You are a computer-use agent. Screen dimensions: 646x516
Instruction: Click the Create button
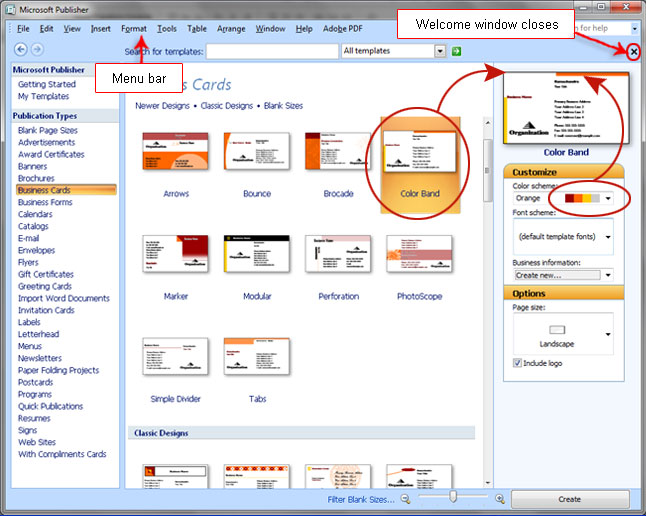point(570,499)
